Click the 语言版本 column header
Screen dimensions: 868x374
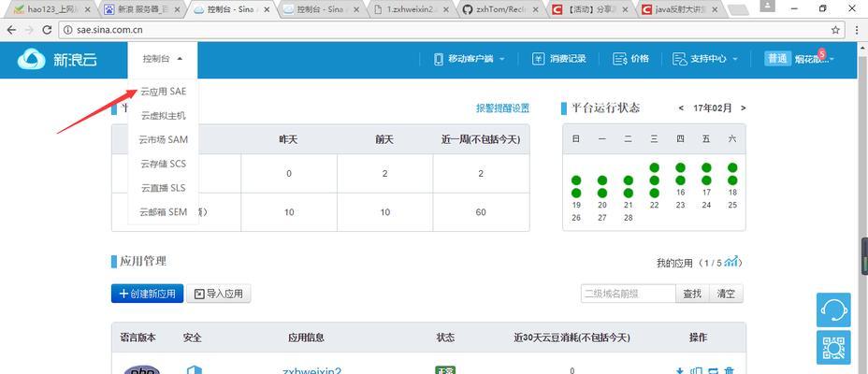point(137,337)
